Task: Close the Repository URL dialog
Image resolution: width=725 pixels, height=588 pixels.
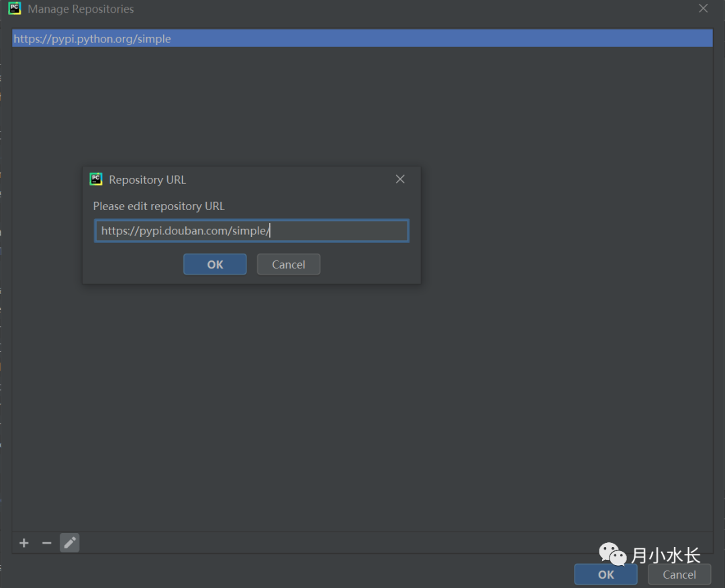Action: (400, 179)
